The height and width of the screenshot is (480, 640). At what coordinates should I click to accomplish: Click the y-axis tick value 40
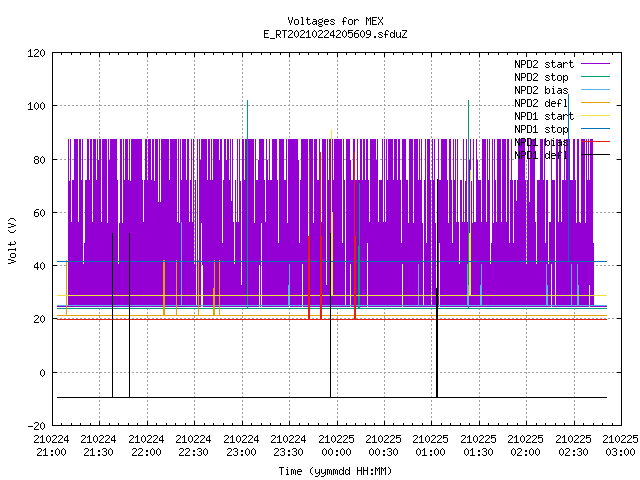click(39, 266)
